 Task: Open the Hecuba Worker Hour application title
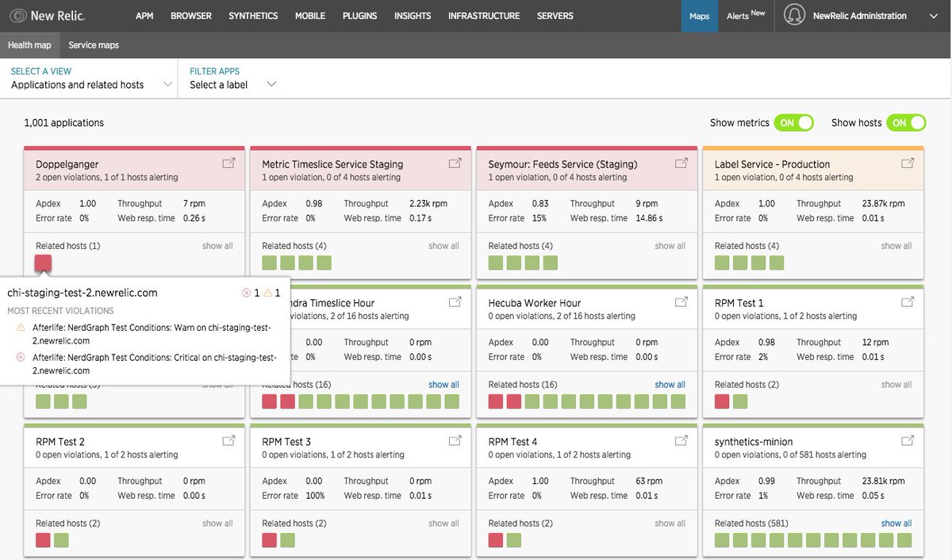coord(534,303)
